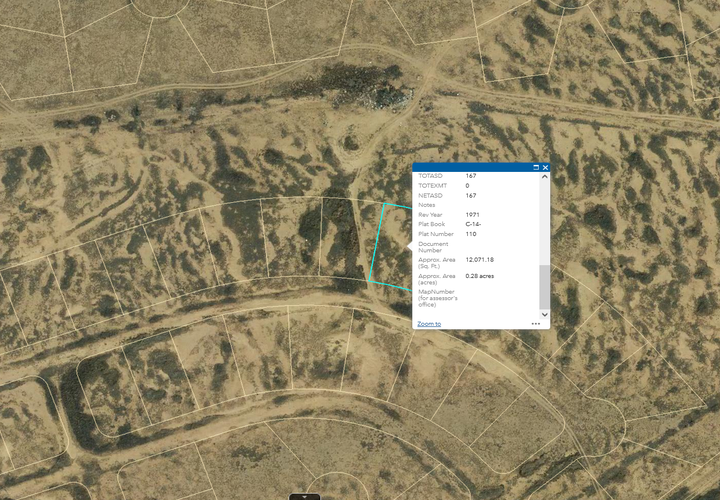720x500 pixels.
Task: Click the TOTEXMT field label
Action: [x=432, y=186]
